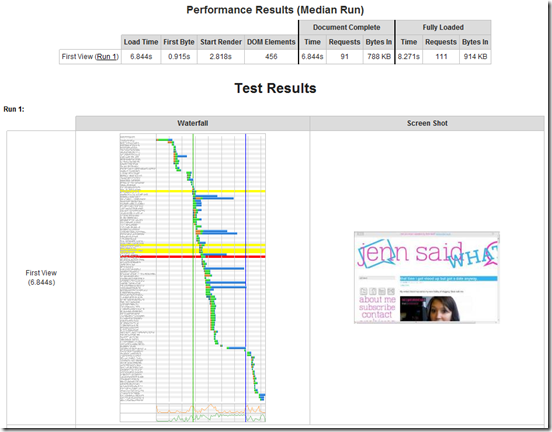Click the DOM Elements column header
552x432 pixels.
[271, 42]
